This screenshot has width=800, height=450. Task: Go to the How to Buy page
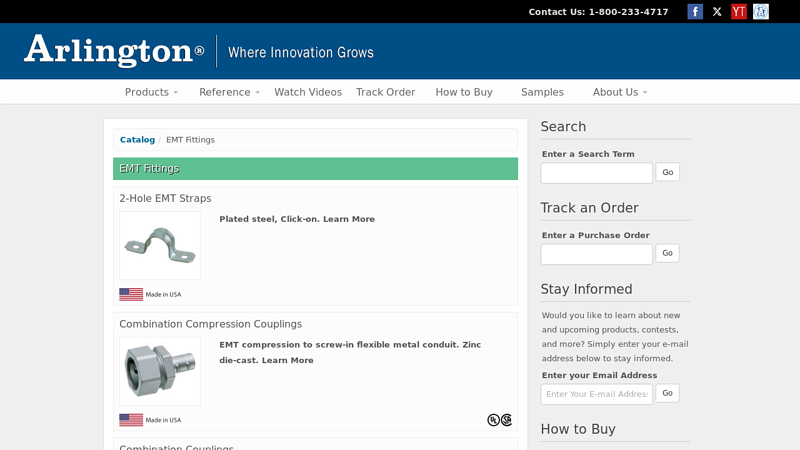[464, 92]
